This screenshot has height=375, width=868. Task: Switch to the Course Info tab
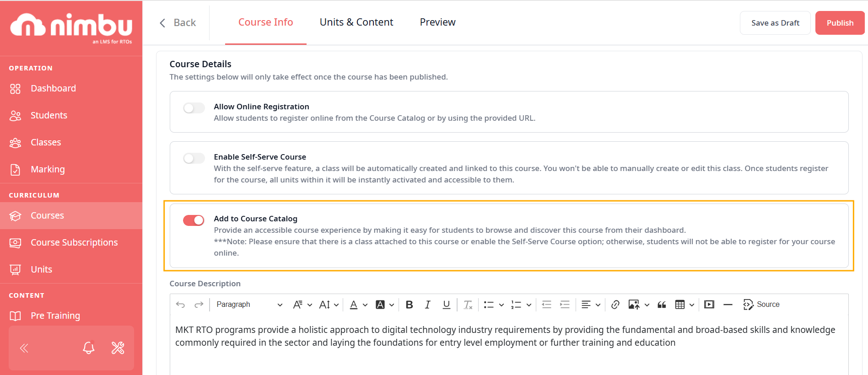pos(266,22)
